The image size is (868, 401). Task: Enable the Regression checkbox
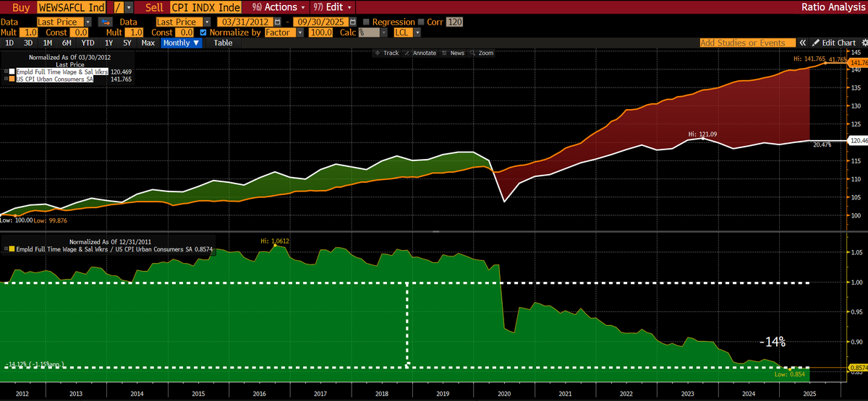point(366,22)
